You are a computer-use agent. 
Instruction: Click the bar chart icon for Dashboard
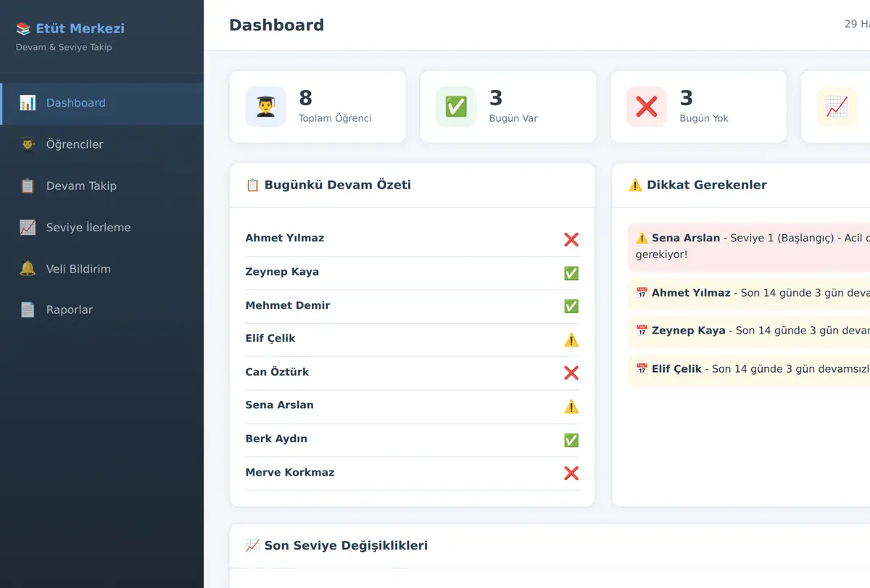point(28,103)
